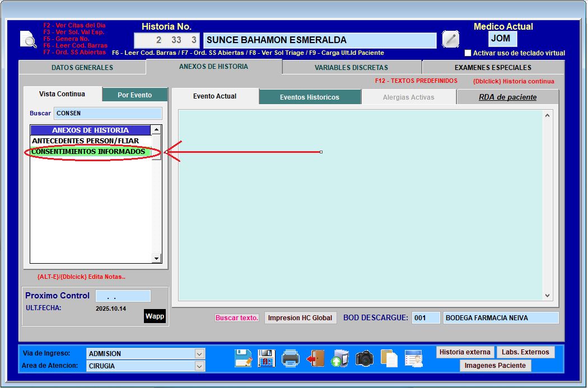This screenshot has height=388, width=588.
Task: Select ANTECEDENTES PERSON/FLIAR in the annex list
Action: pyautogui.click(x=91, y=141)
